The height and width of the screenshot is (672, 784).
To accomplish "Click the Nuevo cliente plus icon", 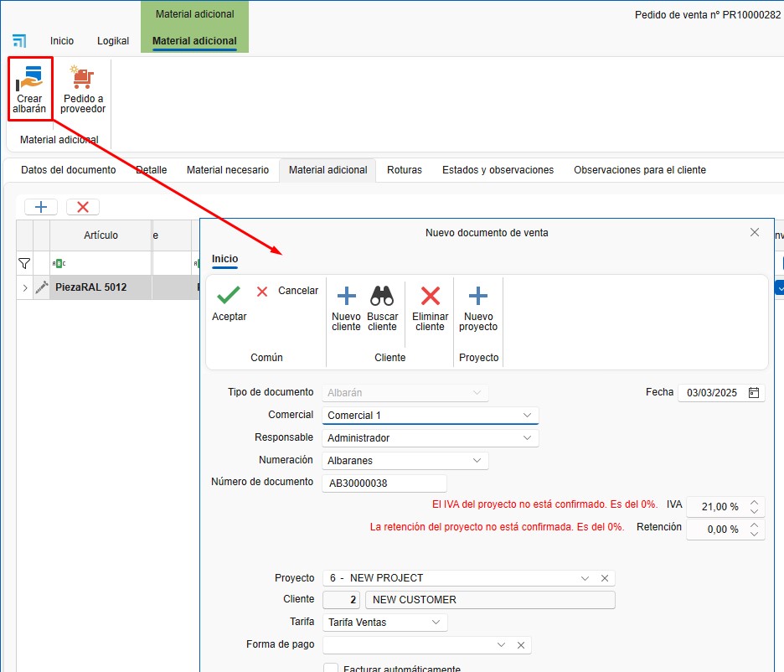I will coord(346,296).
